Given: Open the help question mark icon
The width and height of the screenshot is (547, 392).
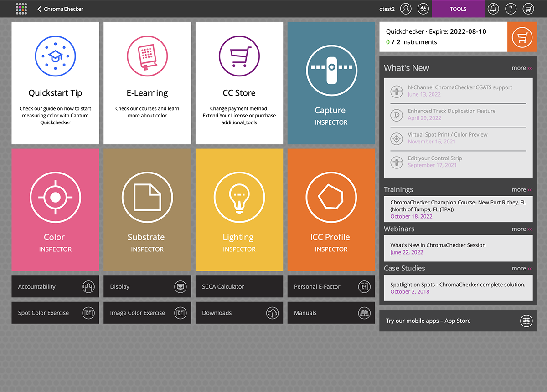Looking at the screenshot, I should [x=511, y=9].
